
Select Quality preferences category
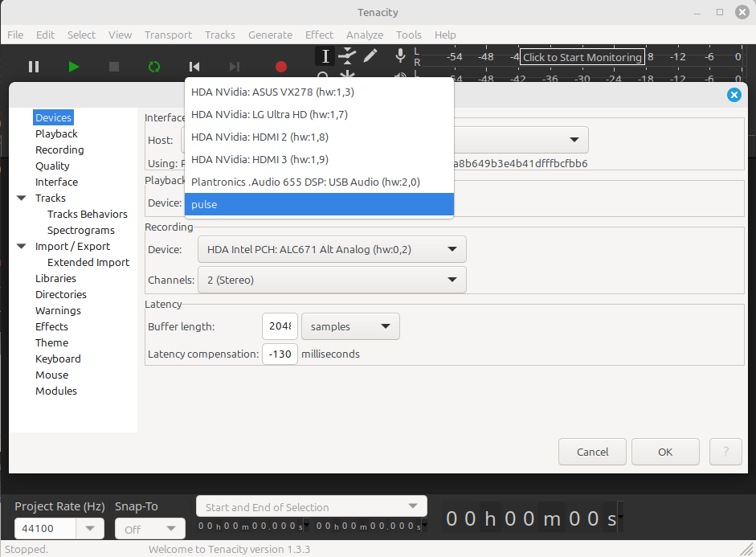click(52, 166)
